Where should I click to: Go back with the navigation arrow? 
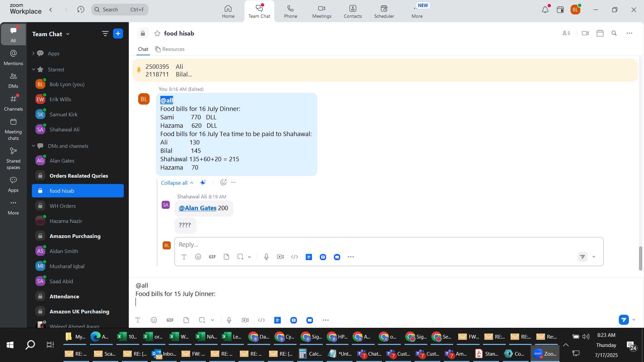tap(51, 9)
